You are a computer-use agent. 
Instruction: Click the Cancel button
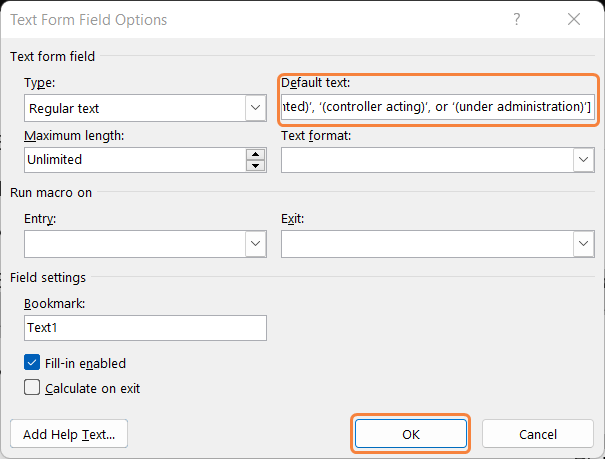538,434
